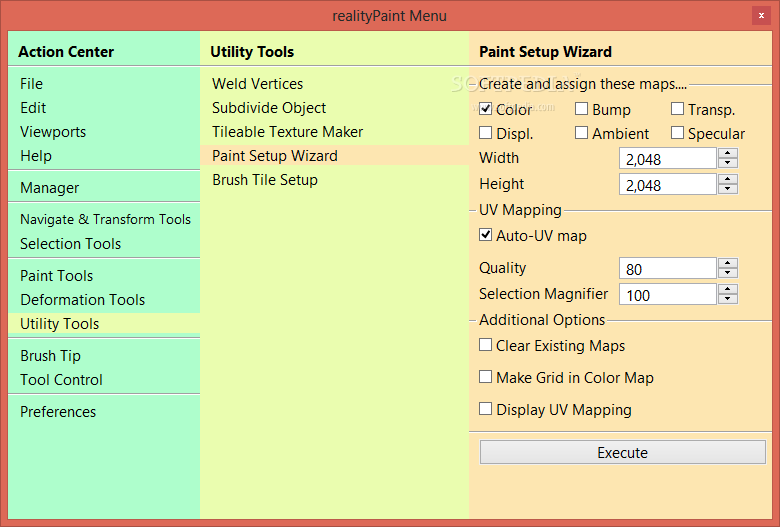Tick the Displ. map checkbox
The image size is (780, 527).
pos(486,132)
